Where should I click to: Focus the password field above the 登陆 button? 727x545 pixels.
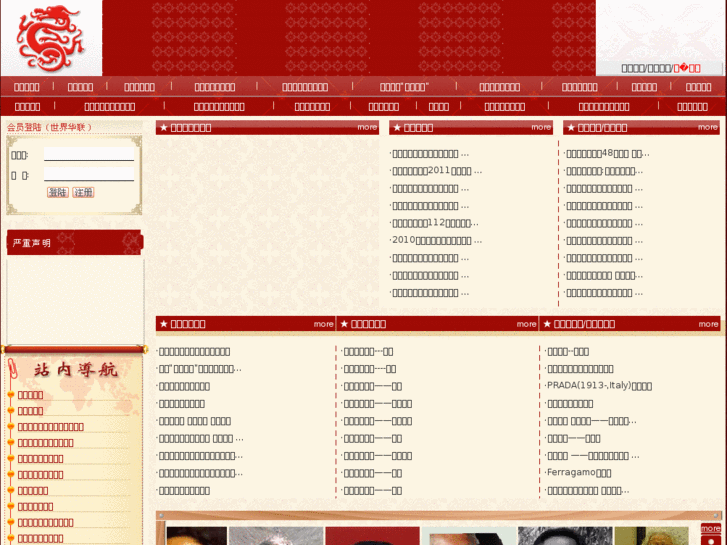pyautogui.click(x=89, y=174)
